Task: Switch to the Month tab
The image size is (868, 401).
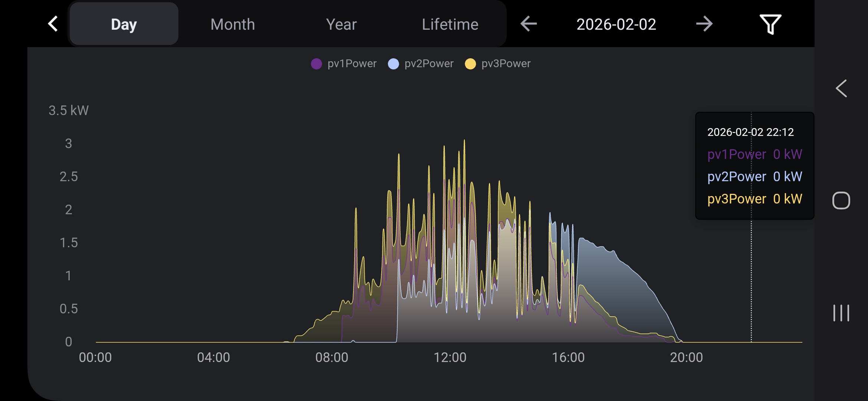Action: pyautogui.click(x=233, y=24)
